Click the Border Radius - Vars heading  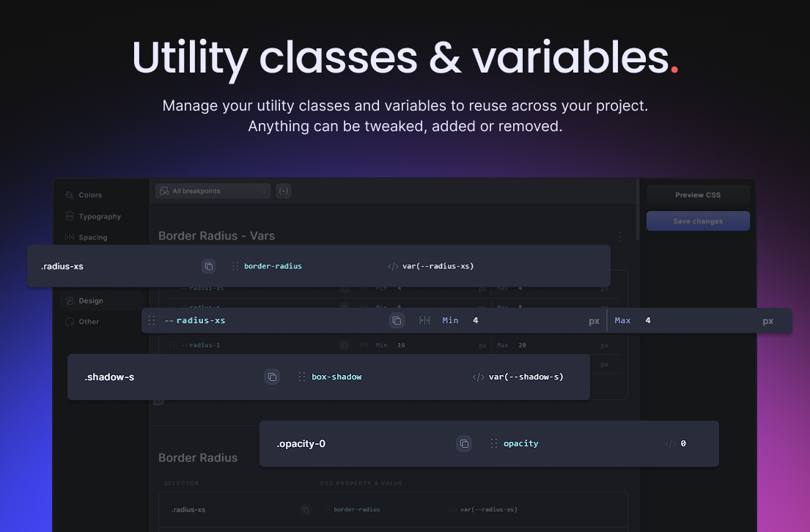pos(216,236)
